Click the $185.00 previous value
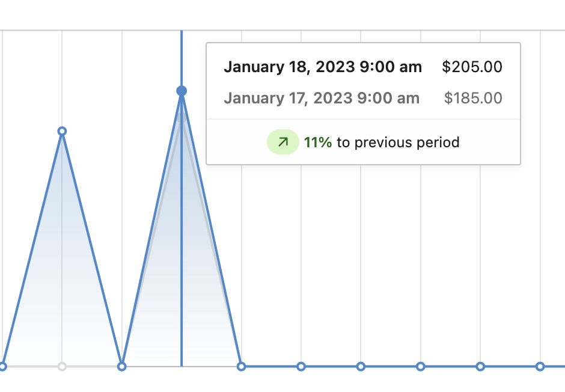This screenshot has width=565, height=392. point(473,98)
